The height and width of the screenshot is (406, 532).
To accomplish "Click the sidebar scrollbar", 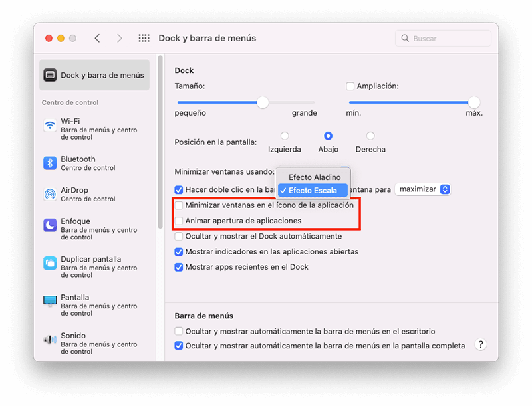I will click(160, 142).
